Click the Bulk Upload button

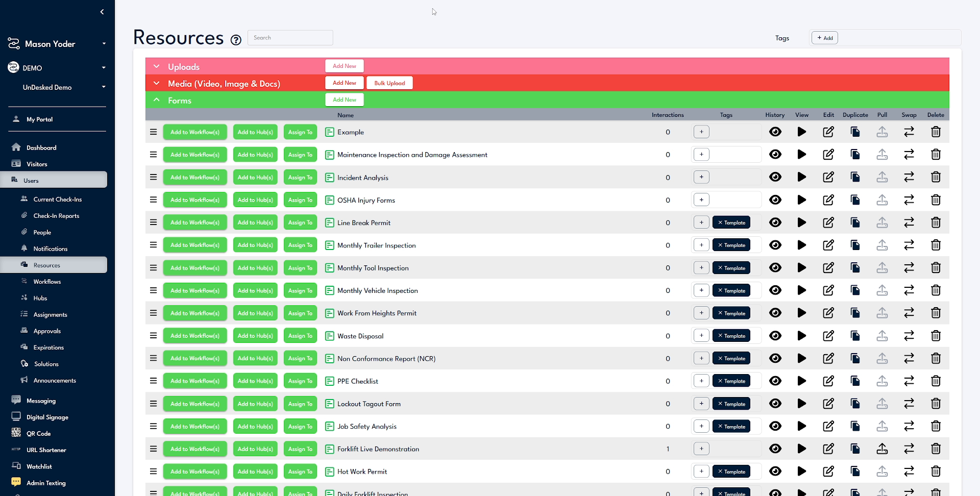[x=389, y=83]
